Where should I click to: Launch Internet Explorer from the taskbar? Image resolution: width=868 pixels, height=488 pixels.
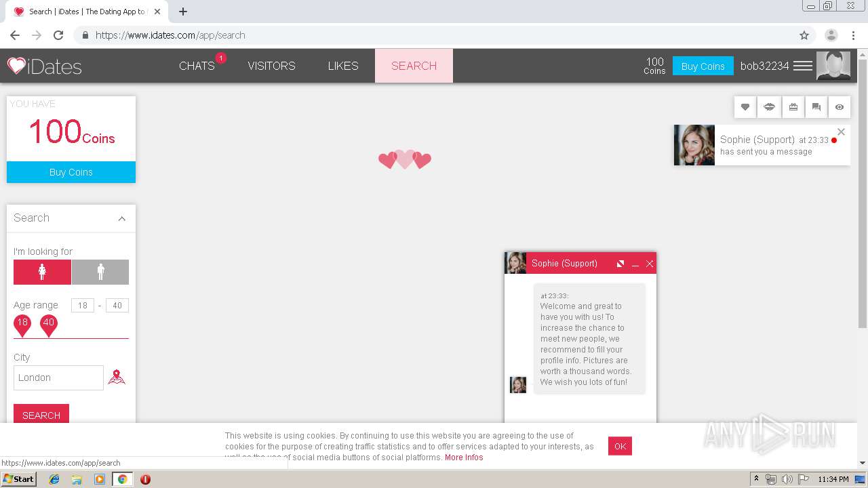coord(54,479)
